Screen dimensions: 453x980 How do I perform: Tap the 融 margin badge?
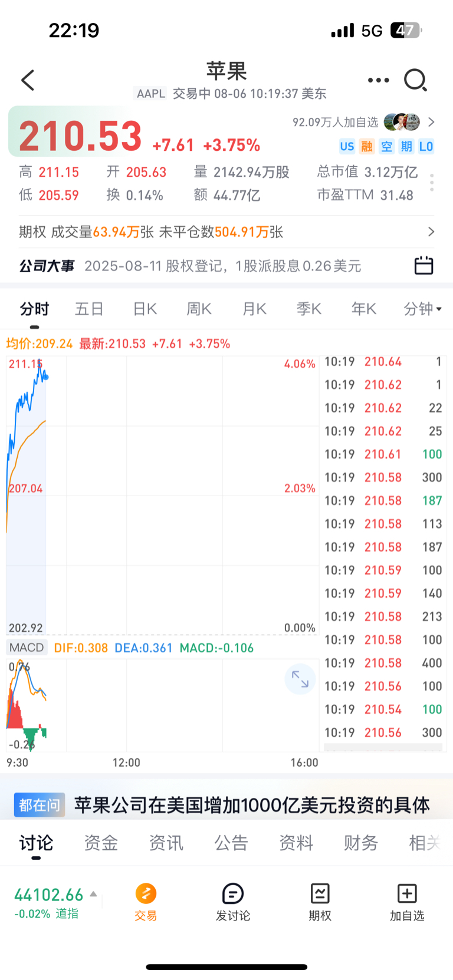367,146
